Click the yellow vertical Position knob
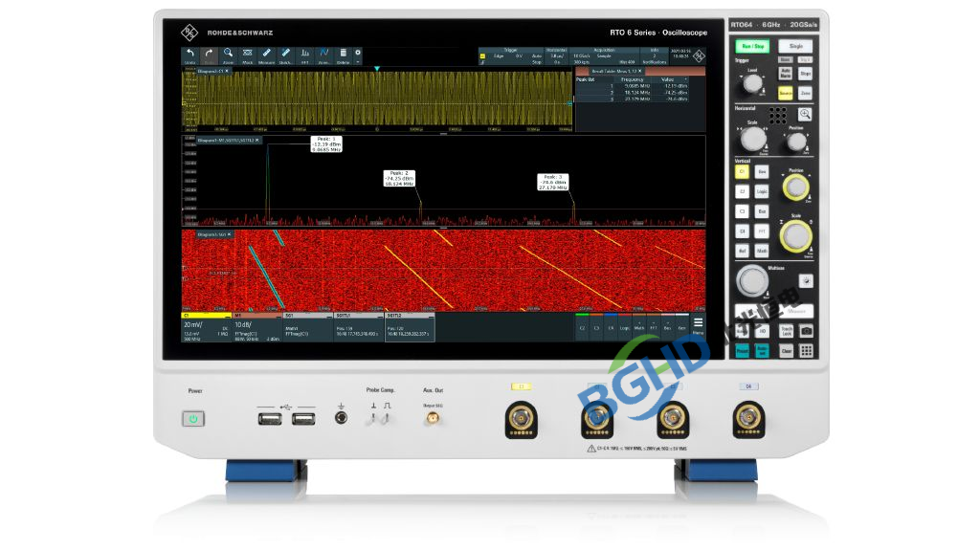The height and width of the screenshot is (551, 980). click(795, 187)
